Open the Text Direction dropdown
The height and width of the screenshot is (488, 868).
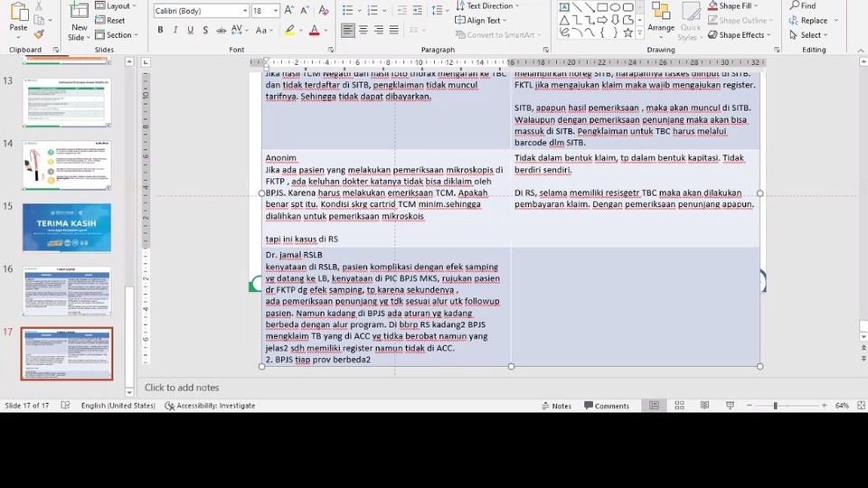[x=487, y=5]
